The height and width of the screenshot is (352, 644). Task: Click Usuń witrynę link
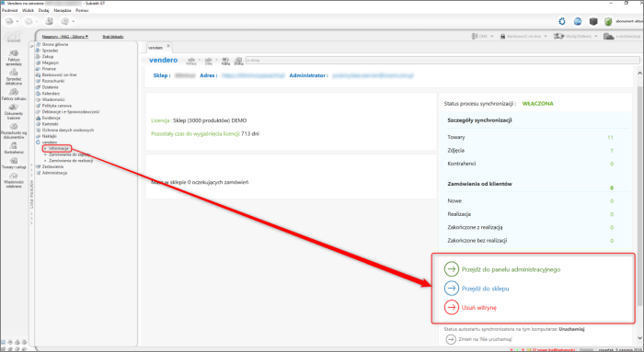[479, 307]
